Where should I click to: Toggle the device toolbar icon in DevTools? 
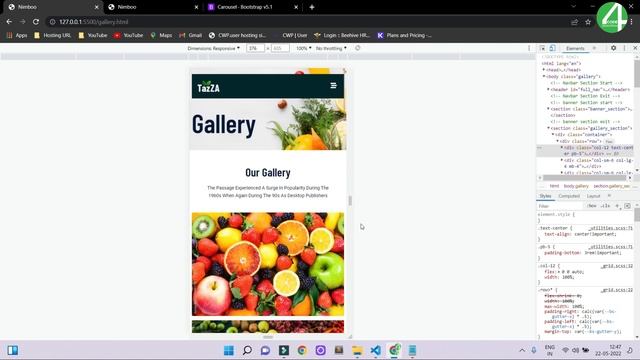click(x=552, y=48)
